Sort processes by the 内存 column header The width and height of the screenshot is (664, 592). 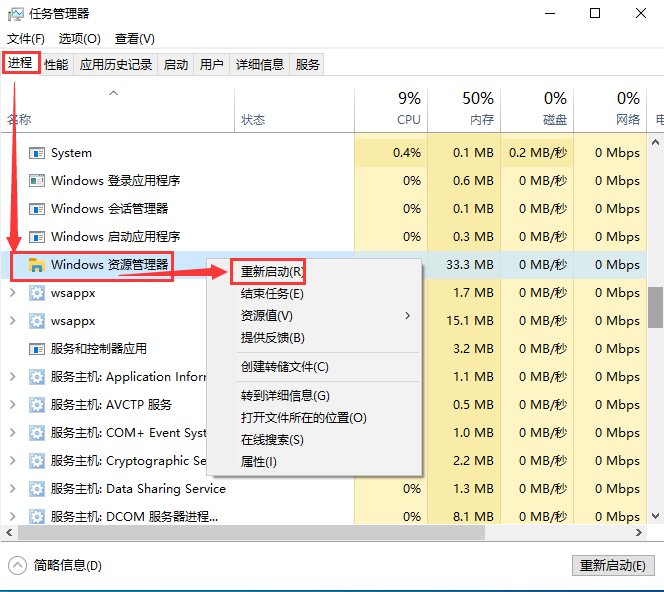[x=464, y=110]
